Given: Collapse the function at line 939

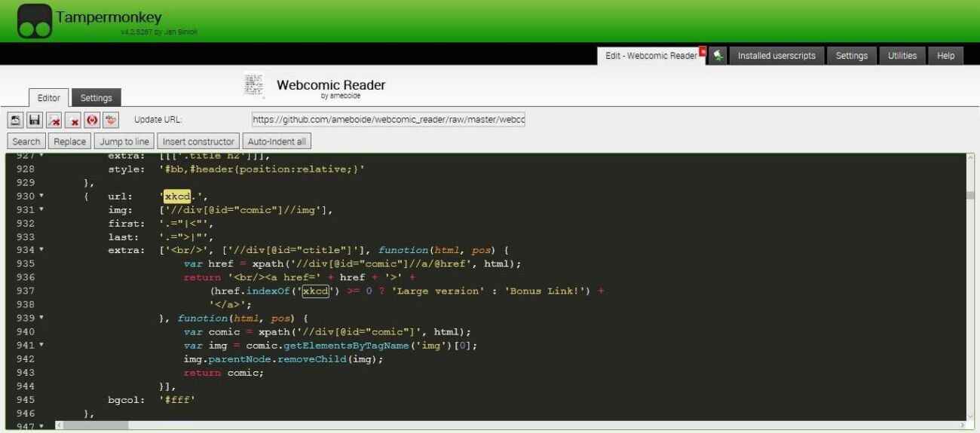Looking at the screenshot, I should tap(41, 318).
